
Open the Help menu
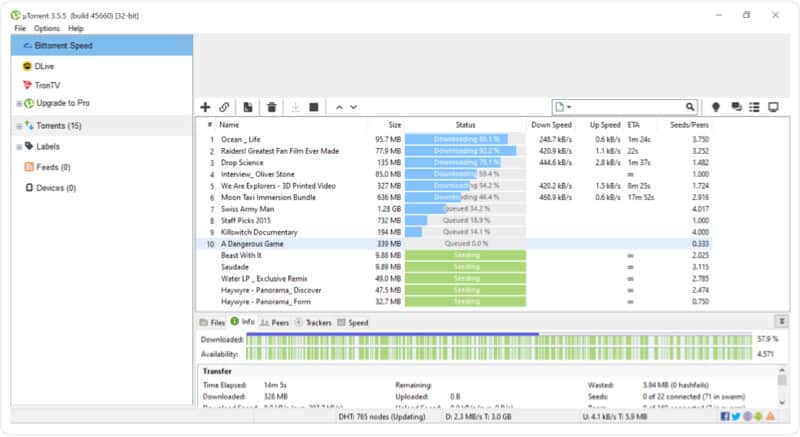coord(76,29)
